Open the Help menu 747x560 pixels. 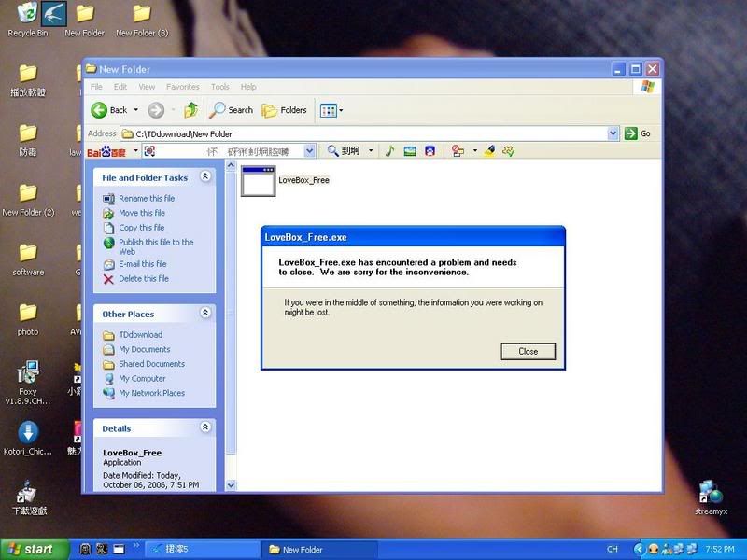pyautogui.click(x=248, y=87)
